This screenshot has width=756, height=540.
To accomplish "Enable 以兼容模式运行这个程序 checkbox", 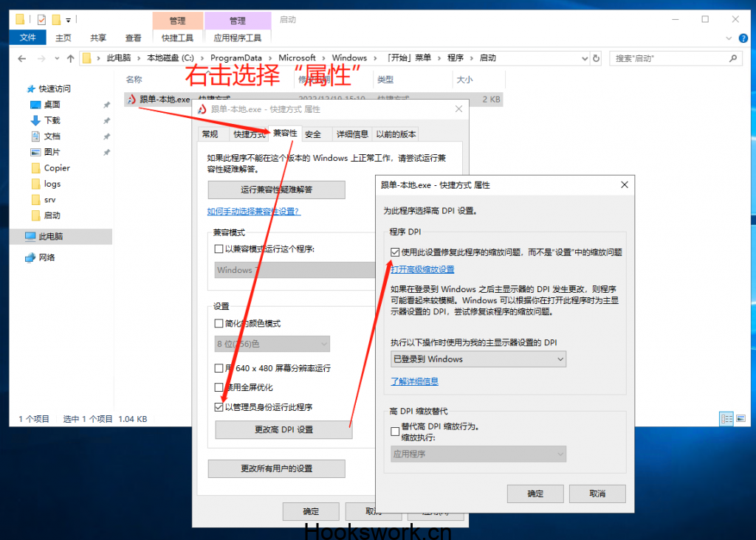I will pyautogui.click(x=219, y=249).
